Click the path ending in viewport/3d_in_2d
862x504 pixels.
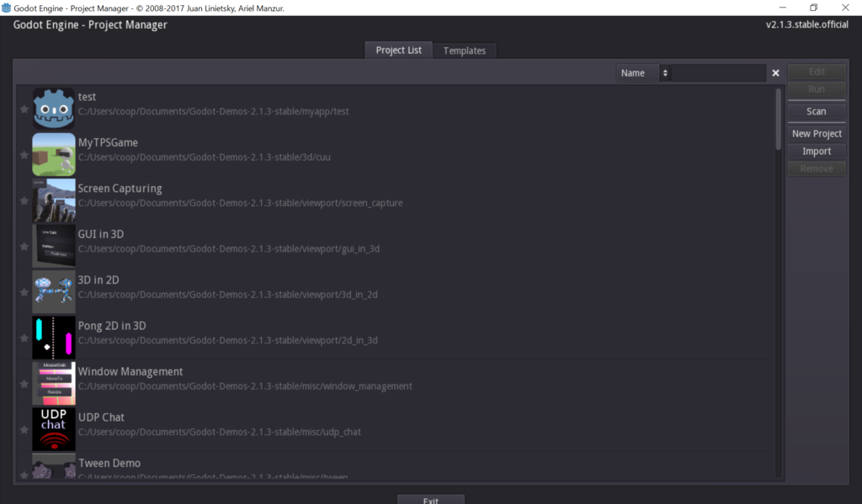(227, 294)
